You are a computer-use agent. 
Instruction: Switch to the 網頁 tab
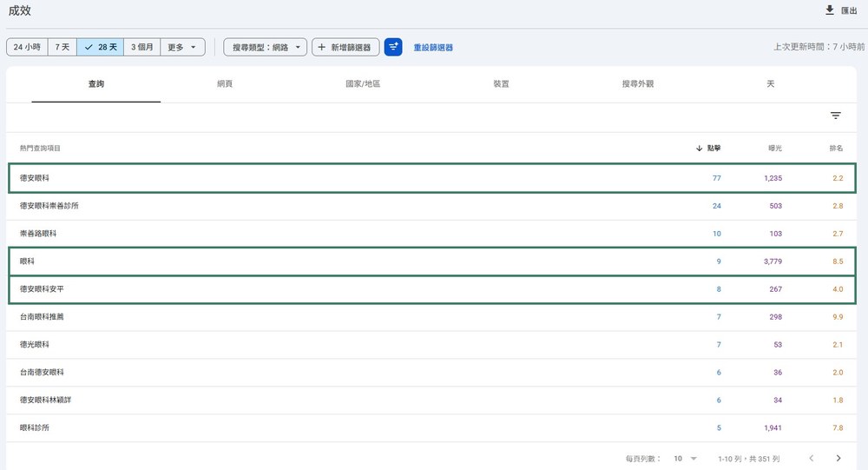[x=225, y=83]
